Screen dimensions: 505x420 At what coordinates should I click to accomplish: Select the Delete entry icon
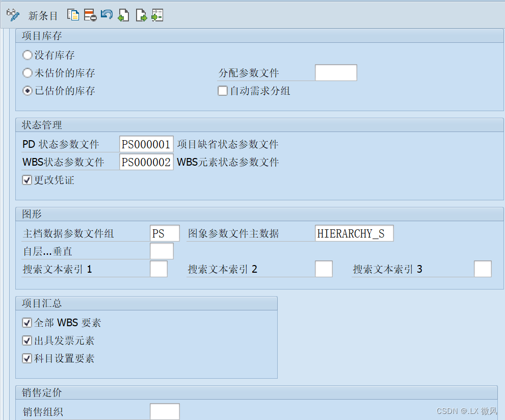pos(90,15)
